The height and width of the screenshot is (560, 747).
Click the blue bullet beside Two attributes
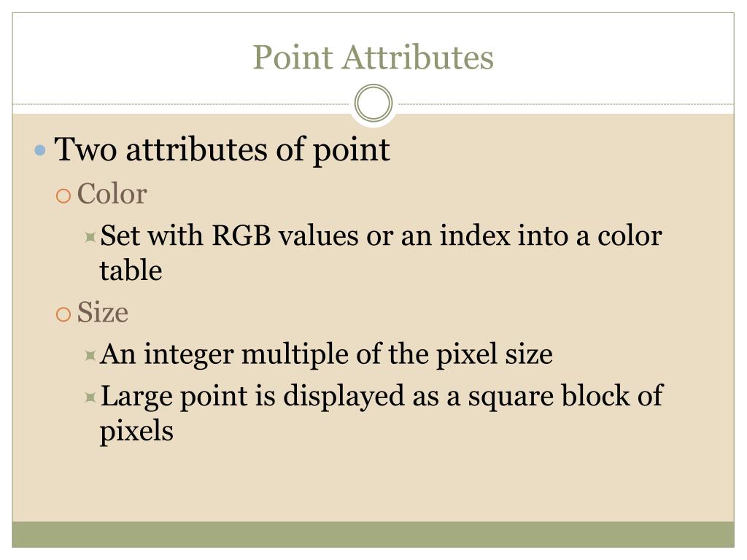tap(41, 150)
